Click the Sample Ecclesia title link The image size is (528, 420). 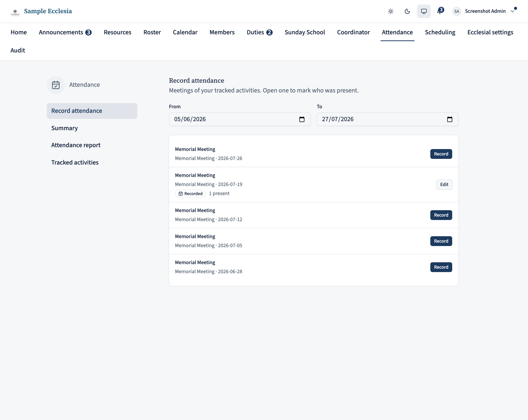[48, 11]
